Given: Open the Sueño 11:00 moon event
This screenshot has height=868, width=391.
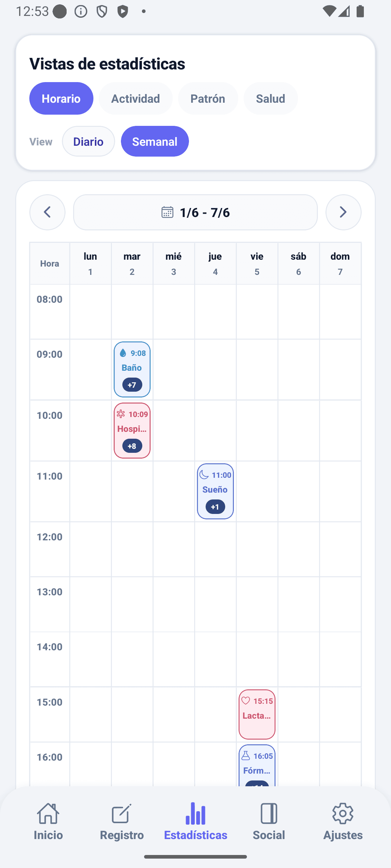Looking at the screenshot, I should click(215, 491).
